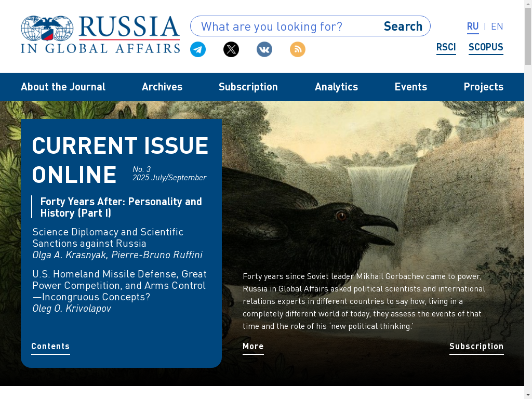Open the VK social network icon
532x399 pixels.
[x=264, y=49]
